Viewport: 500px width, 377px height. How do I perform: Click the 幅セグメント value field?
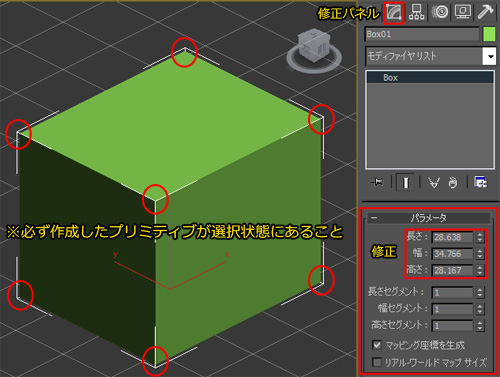click(452, 309)
